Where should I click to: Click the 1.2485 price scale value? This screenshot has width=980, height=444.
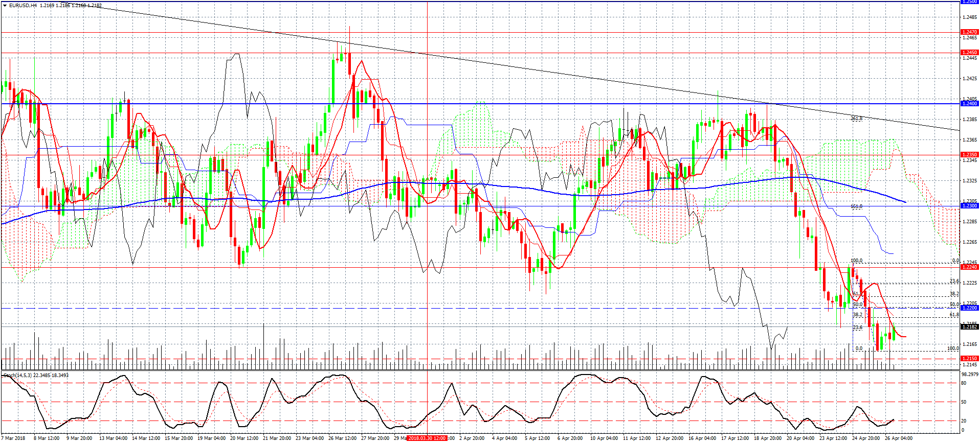[x=970, y=17]
